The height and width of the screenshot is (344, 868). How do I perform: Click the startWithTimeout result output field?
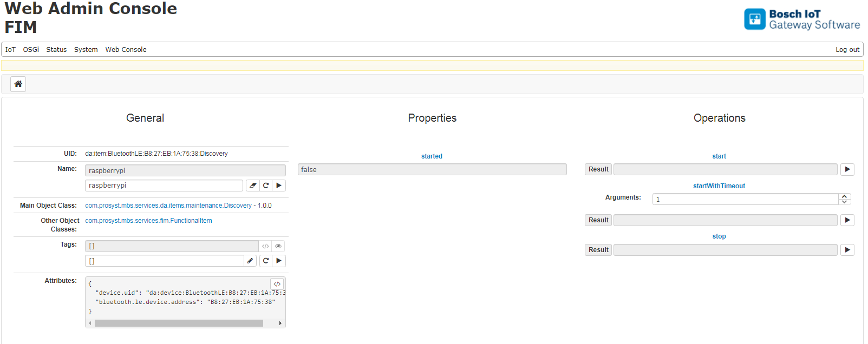(726, 220)
